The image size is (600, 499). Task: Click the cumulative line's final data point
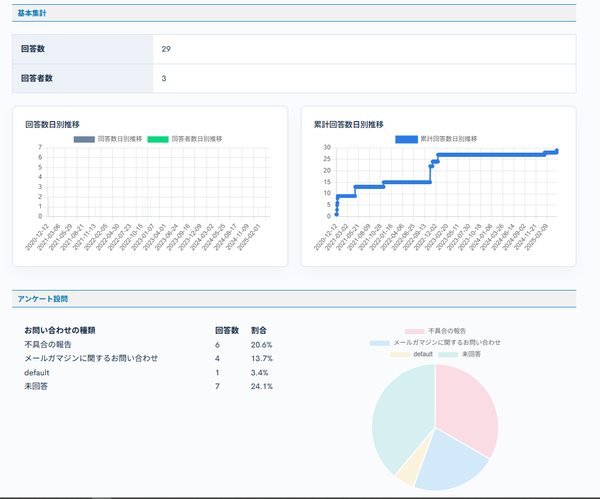coord(557,150)
